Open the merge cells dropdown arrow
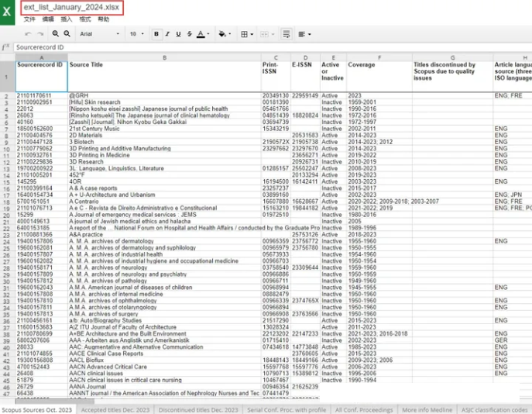 point(273,34)
